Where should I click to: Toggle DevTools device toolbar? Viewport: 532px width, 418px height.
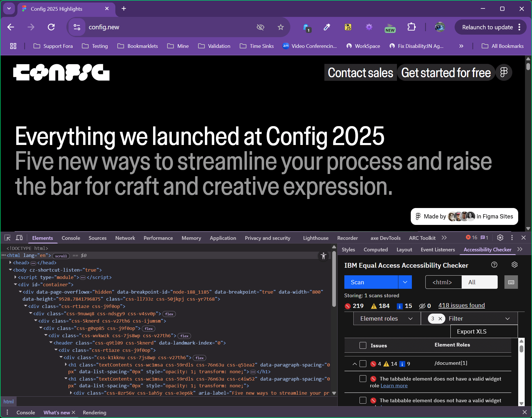coord(19,238)
